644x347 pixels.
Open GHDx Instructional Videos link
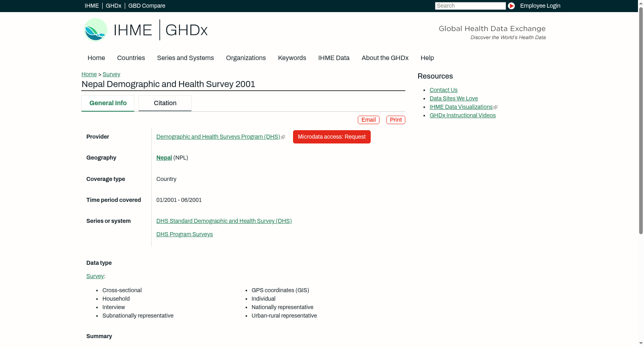point(462,115)
